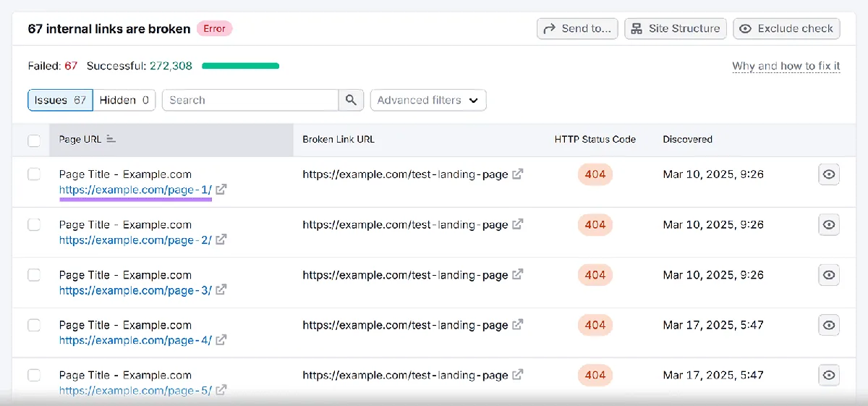
Task: Open the https://example.com/page-2/ link
Action: pos(136,240)
